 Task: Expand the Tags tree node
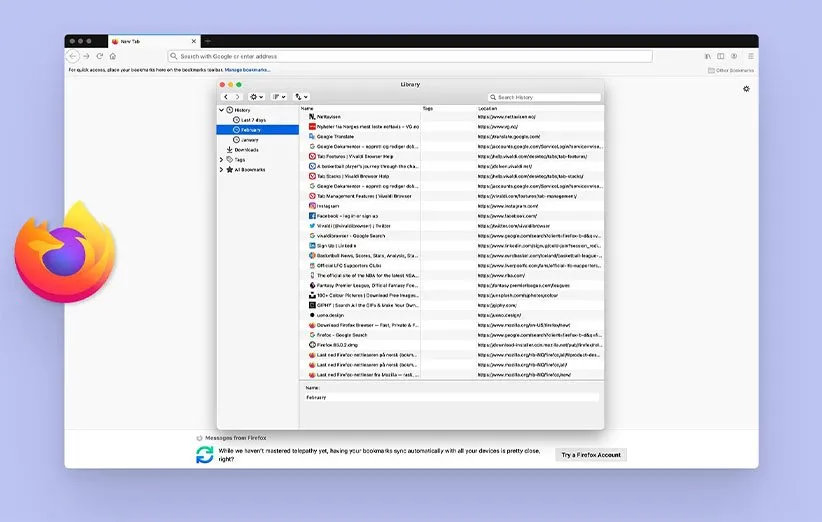(x=221, y=159)
